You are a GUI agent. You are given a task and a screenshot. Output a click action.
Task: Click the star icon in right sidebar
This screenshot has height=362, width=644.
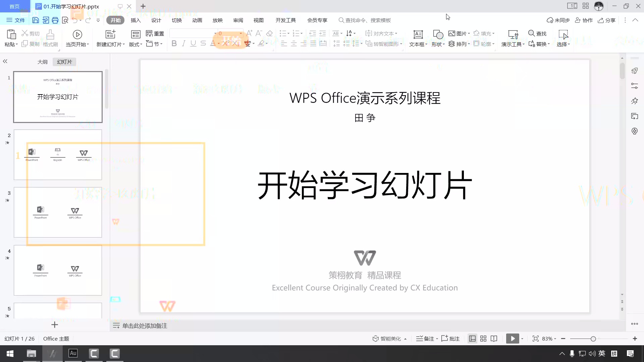coord(635,101)
